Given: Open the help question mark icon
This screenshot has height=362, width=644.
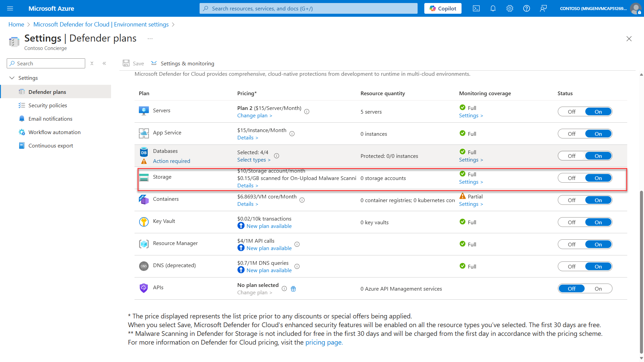Looking at the screenshot, I should tap(526, 8).
